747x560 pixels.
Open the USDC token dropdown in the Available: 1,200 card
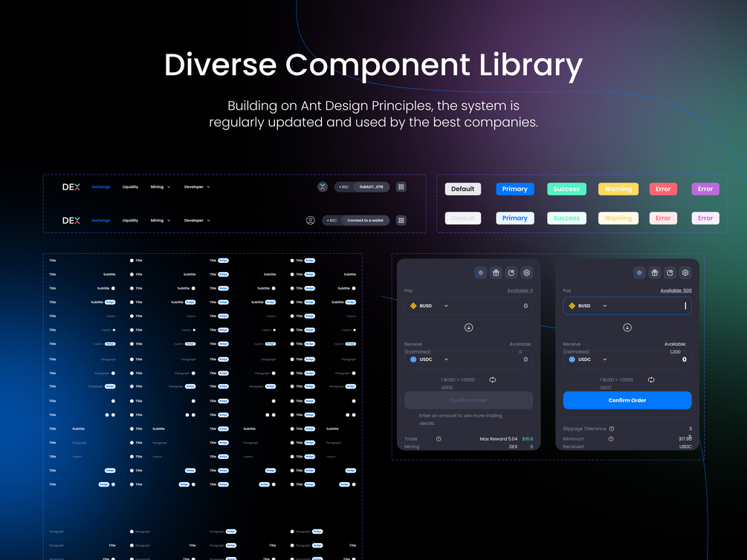tap(588, 359)
